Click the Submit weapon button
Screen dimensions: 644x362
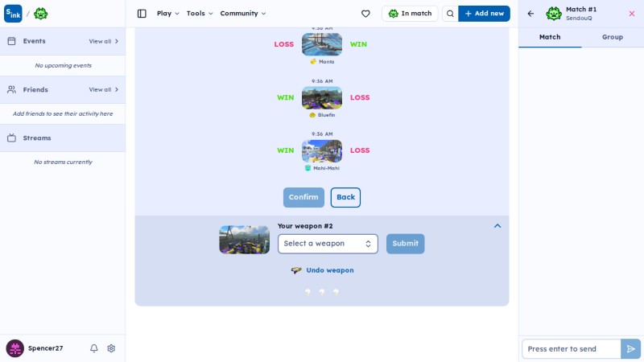point(406,244)
